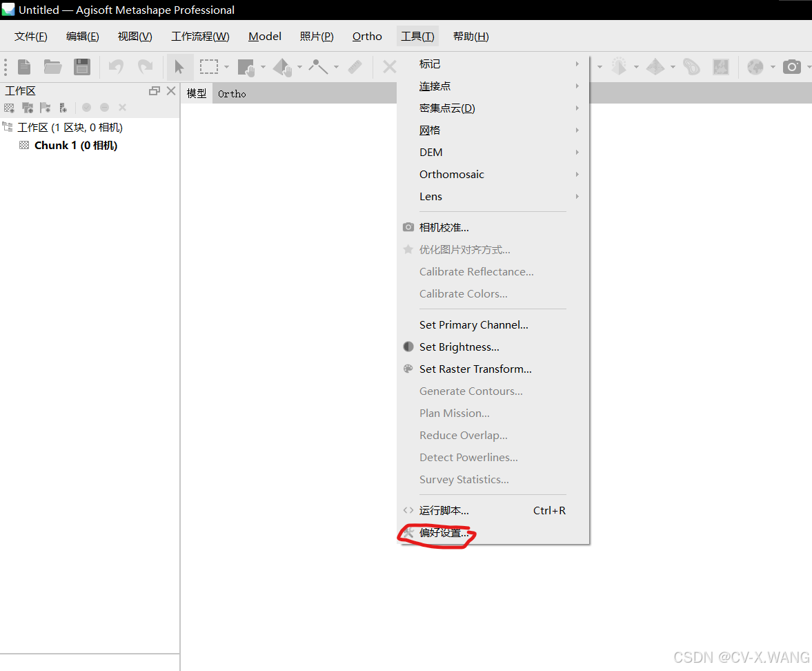
Task: Select Chunk 1 (0 相机) in workspace tree
Action: coord(76,146)
